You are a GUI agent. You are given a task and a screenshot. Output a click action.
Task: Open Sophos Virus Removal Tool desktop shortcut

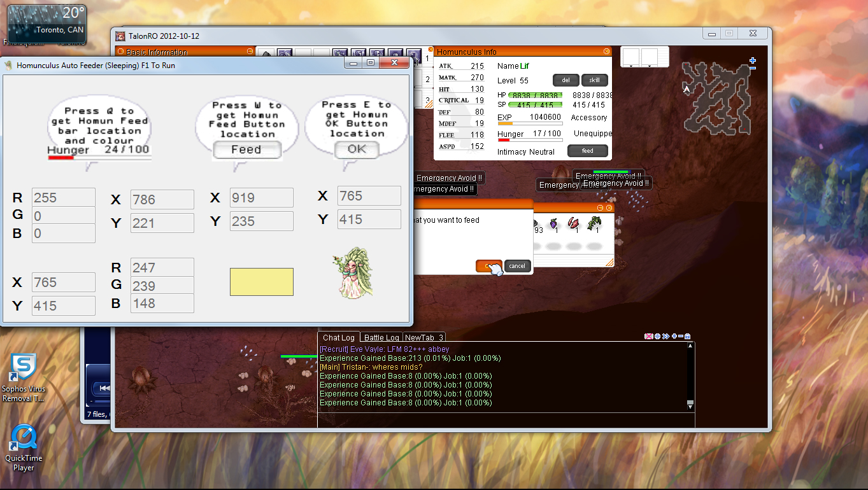point(24,378)
